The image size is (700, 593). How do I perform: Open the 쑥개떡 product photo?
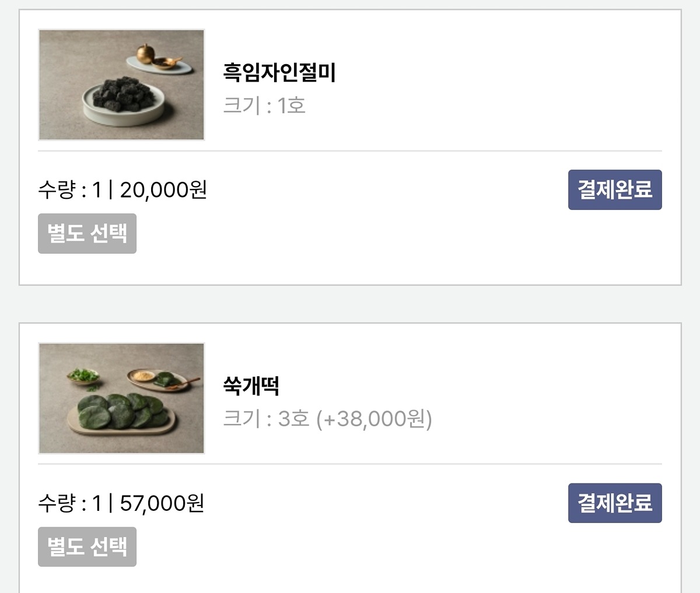[x=121, y=398]
